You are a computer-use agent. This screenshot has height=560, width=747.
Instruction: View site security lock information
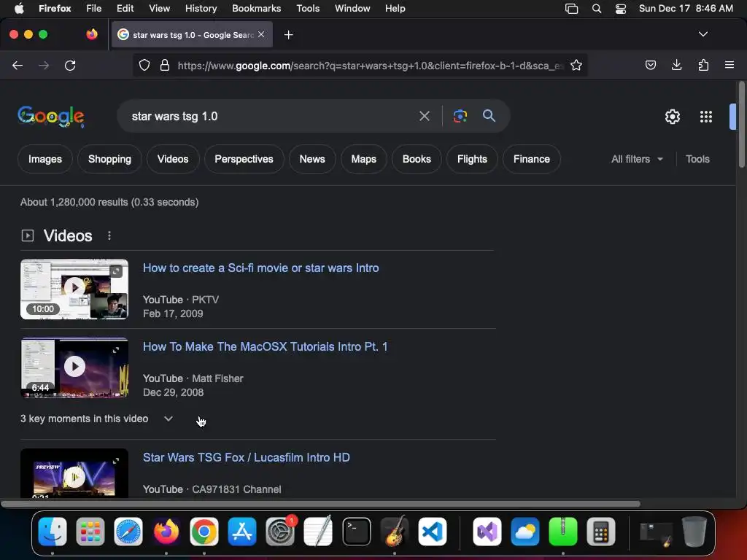coord(165,65)
